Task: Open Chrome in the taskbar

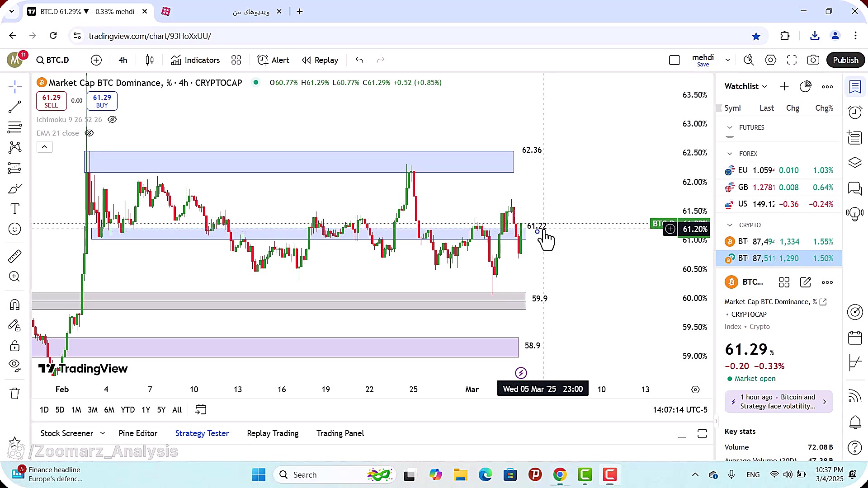Action: (x=560, y=475)
